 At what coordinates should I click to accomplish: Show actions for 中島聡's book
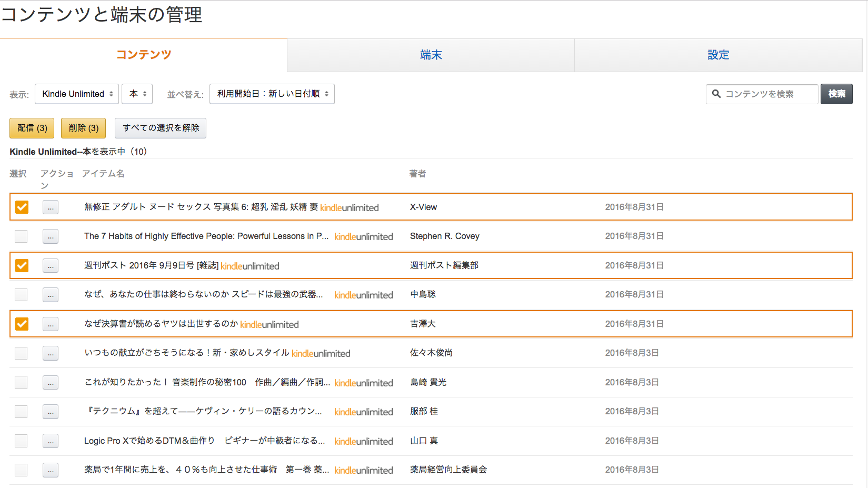pyautogui.click(x=51, y=295)
